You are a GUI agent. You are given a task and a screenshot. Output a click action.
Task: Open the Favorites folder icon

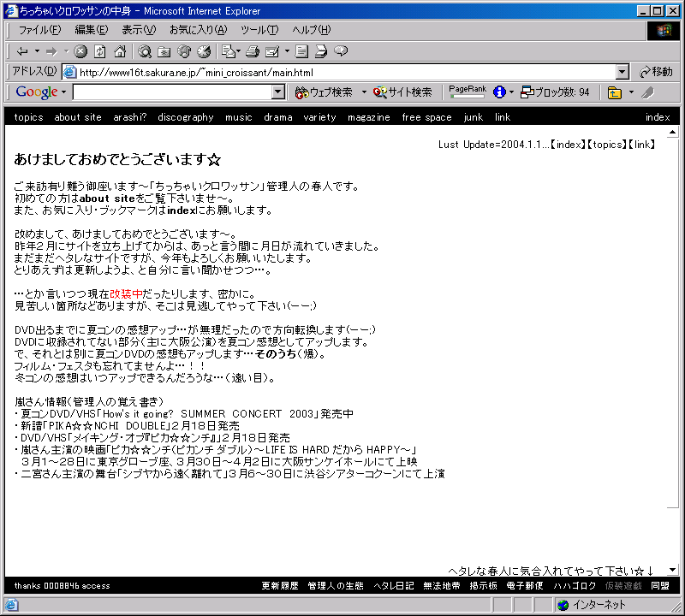click(x=164, y=51)
